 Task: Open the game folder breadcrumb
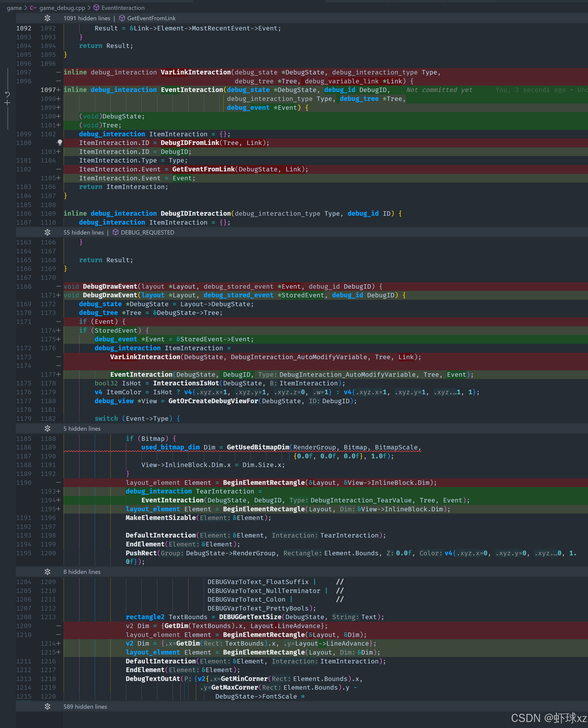[14, 8]
